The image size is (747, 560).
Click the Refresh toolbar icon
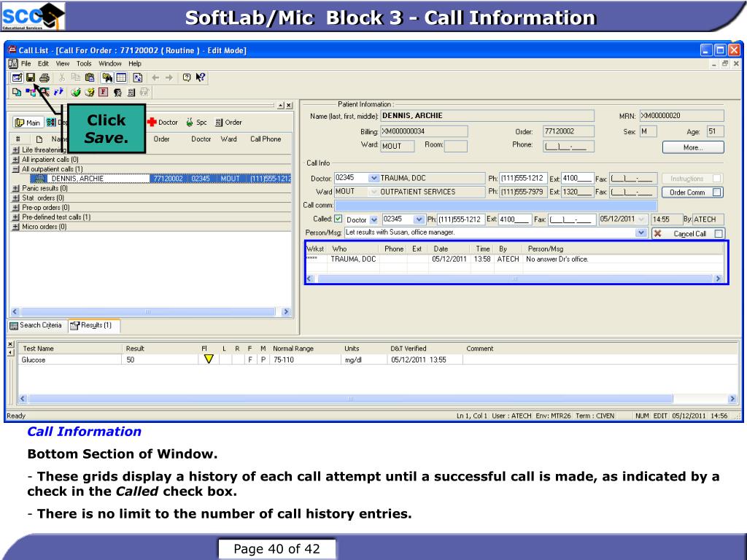click(138, 77)
